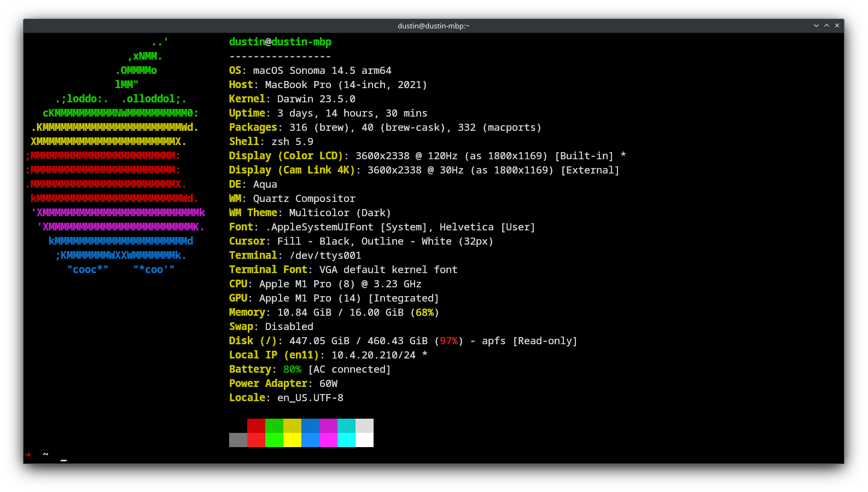Click the Battery 80% value
868x492 pixels.
pyautogui.click(x=292, y=369)
